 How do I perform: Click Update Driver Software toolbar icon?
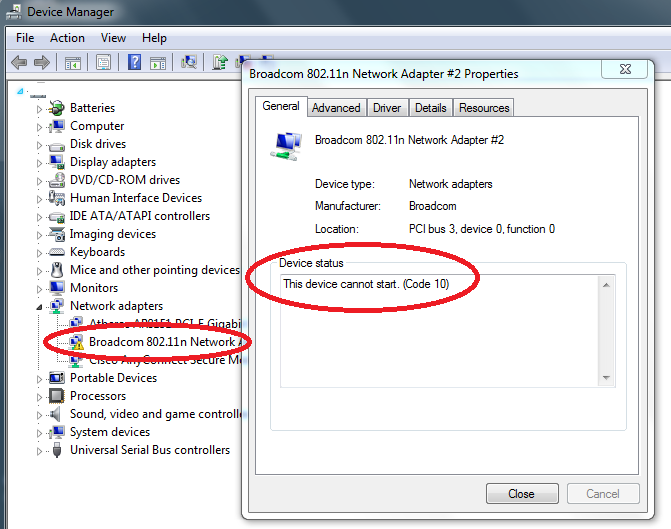[220, 62]
